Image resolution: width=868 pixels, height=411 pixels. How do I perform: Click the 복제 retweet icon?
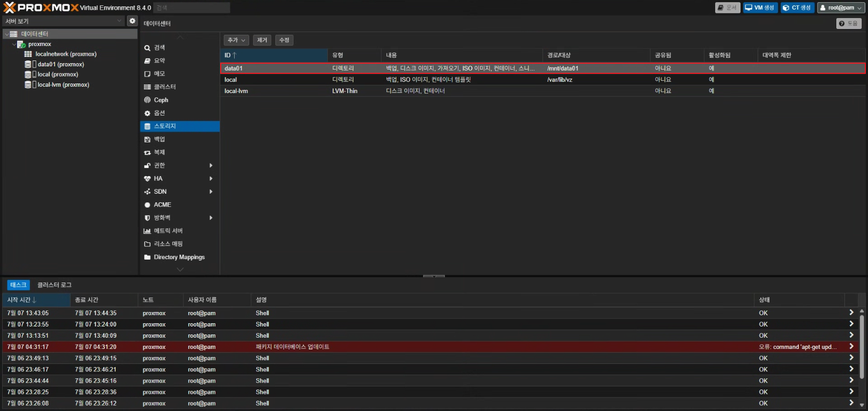pos(147,153)
